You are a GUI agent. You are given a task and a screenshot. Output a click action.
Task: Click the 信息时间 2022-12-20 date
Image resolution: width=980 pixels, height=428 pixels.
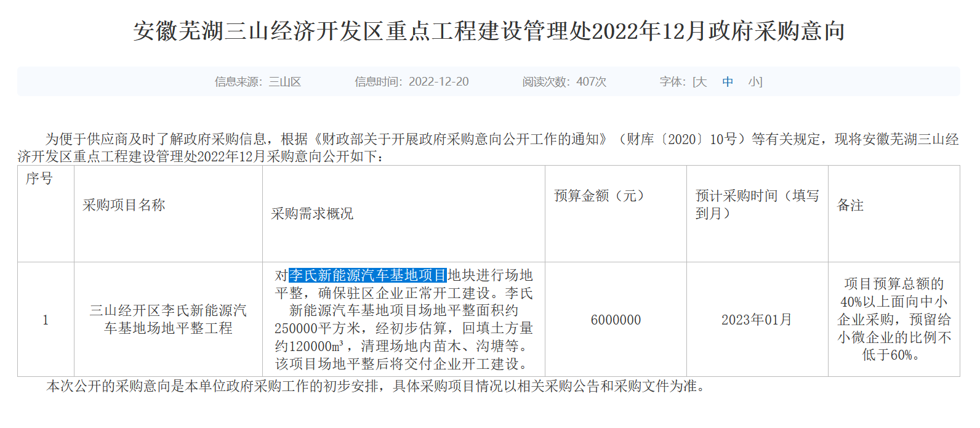click(411, 82)
